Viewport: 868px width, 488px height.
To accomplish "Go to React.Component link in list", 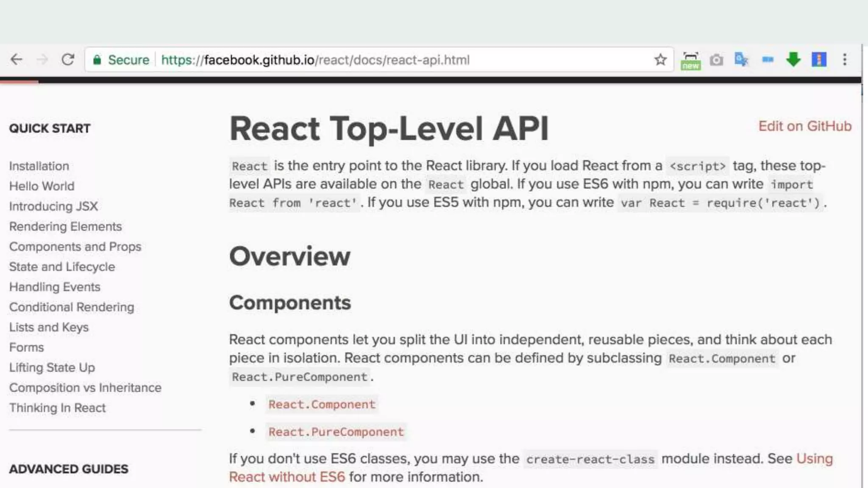I will pyautogui.click(x=322, y=404).
